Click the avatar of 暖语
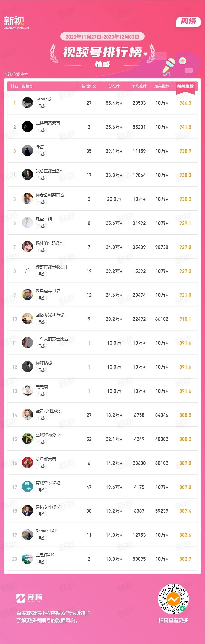This screenshot has width=205, height=644. [27, 150]
